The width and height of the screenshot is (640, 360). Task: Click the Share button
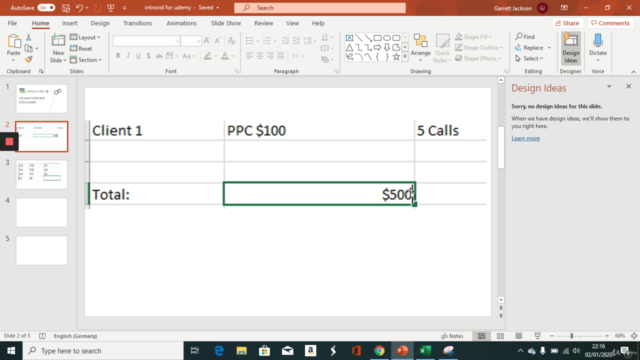coord(567,23)
